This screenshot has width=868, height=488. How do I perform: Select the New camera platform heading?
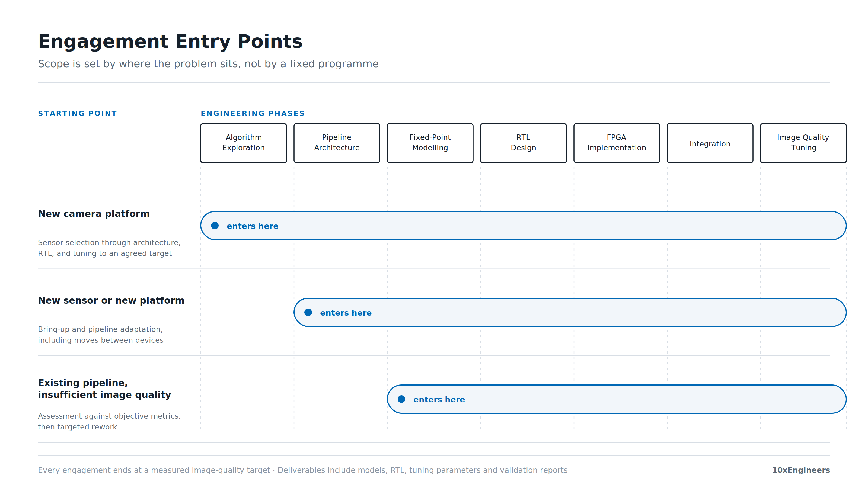coord(94,214)
